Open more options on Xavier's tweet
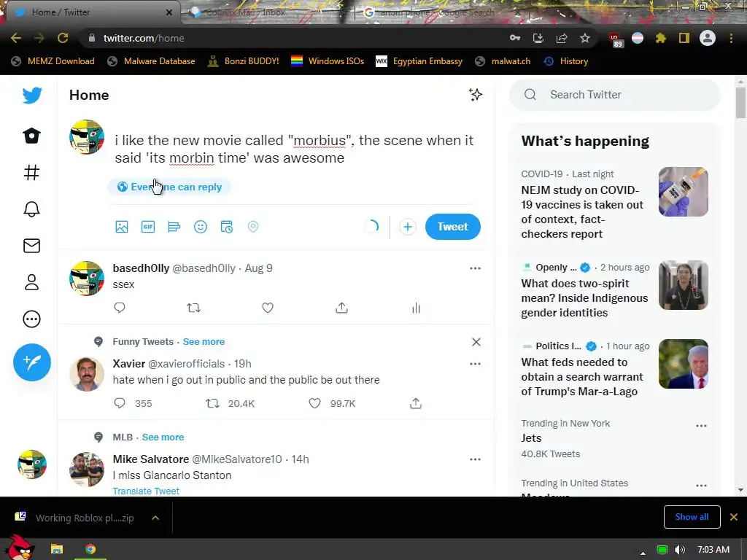 [475, 364]
